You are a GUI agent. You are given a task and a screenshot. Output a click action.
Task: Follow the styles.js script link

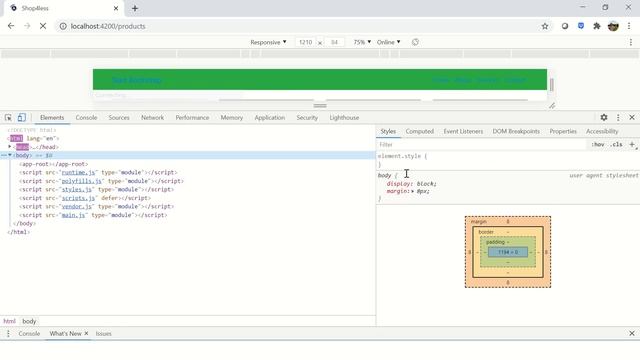[77, 189]
